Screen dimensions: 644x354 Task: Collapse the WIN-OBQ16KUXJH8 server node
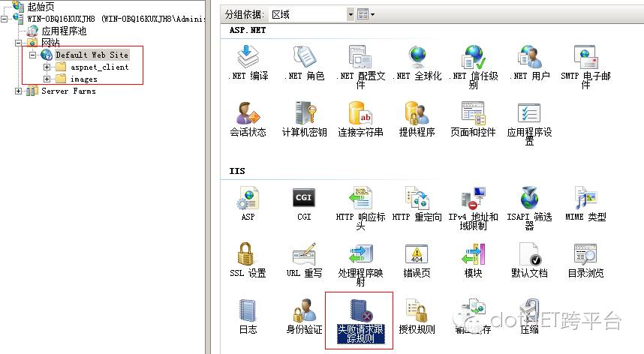tap(4, 19)
